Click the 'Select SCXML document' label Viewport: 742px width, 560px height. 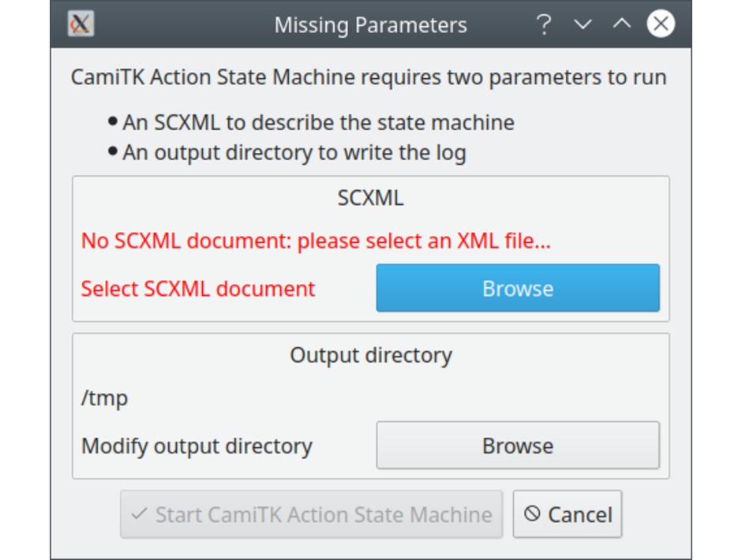pyautogui.click(x=198, y=289)
